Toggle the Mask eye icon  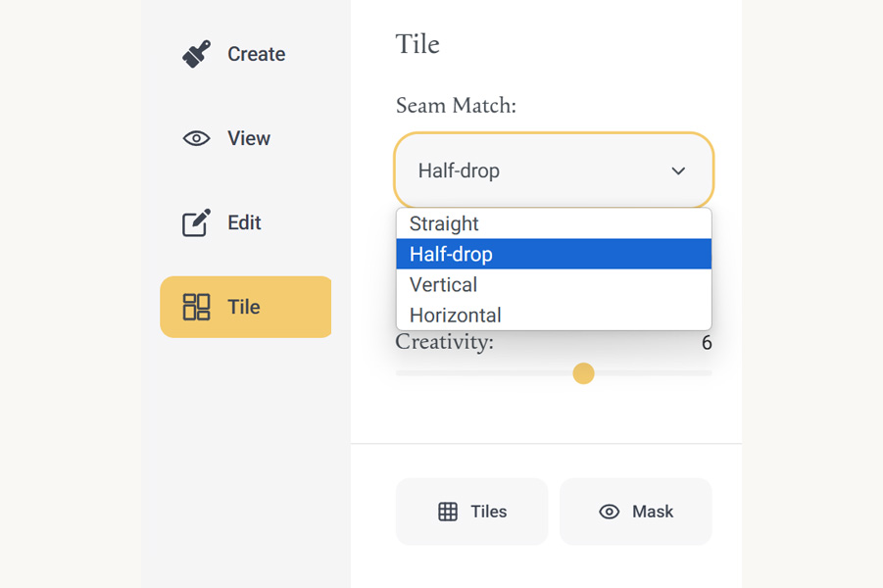click(610, 512)
